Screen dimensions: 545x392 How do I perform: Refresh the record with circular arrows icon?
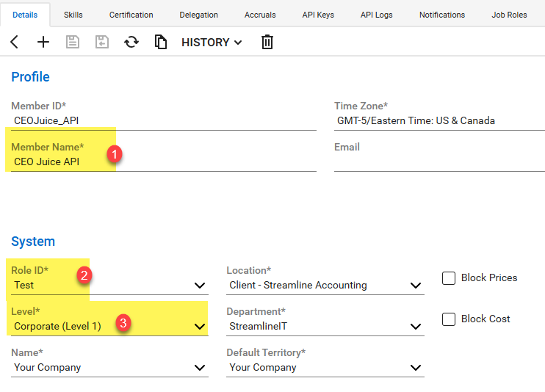point(131,42)
